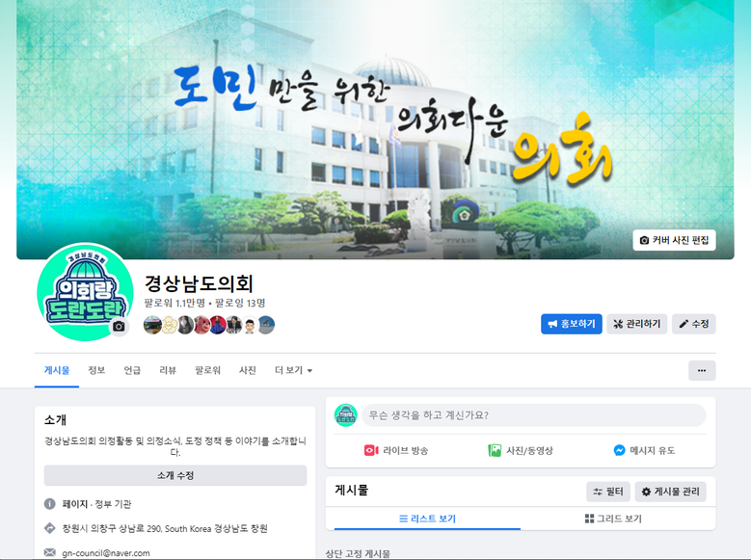Select 메시지 유도 messenger option

point(644,450)
